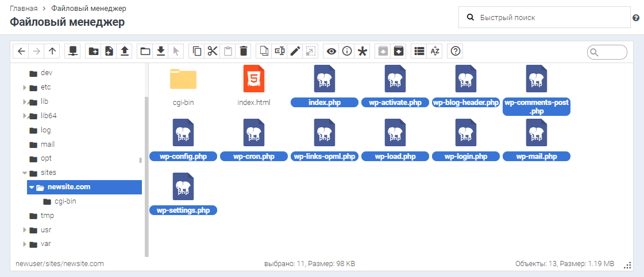
Task: Toggle list view mode icon
Action: click(x=419, y=51)
